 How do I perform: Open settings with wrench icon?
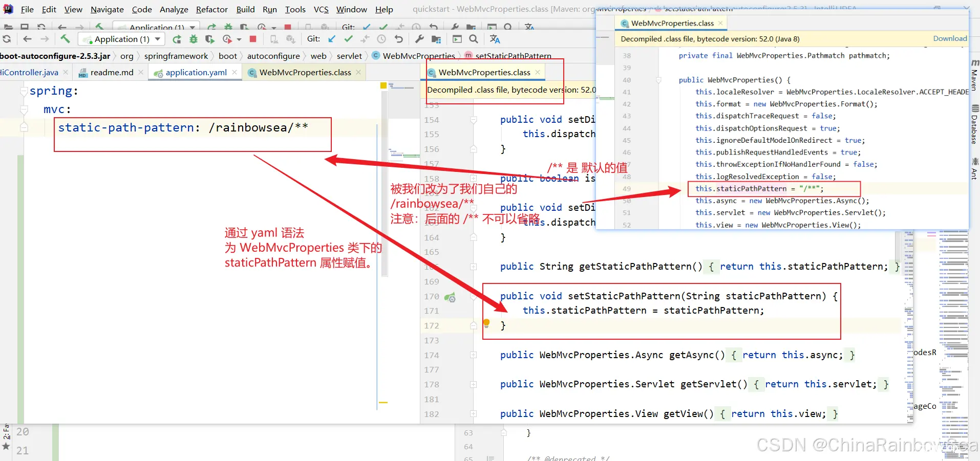point(419,39)
